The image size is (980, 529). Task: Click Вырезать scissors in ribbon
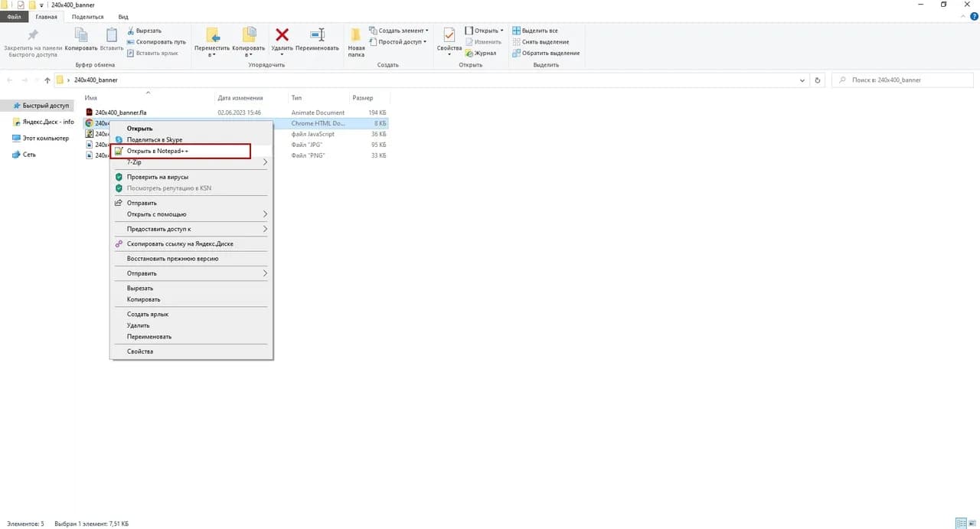tap(144, 31)
